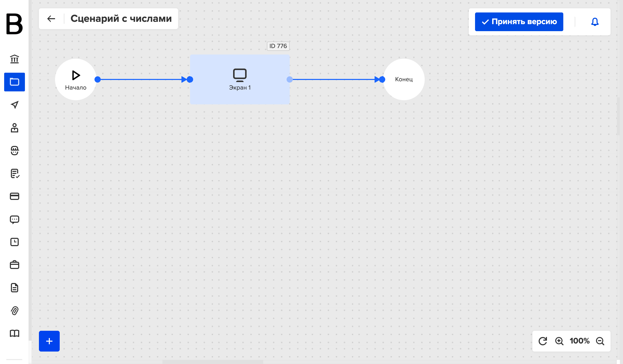This screenshot has height=364, width=623.
Task: Open the paperclip attachments sidebar icon
Action: pyautogui.click(x=15, y=311)
